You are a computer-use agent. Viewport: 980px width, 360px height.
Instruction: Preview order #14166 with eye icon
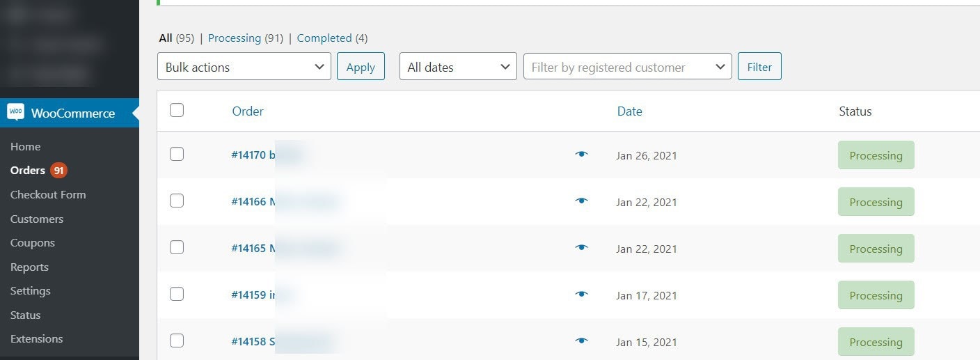[582, 201]
